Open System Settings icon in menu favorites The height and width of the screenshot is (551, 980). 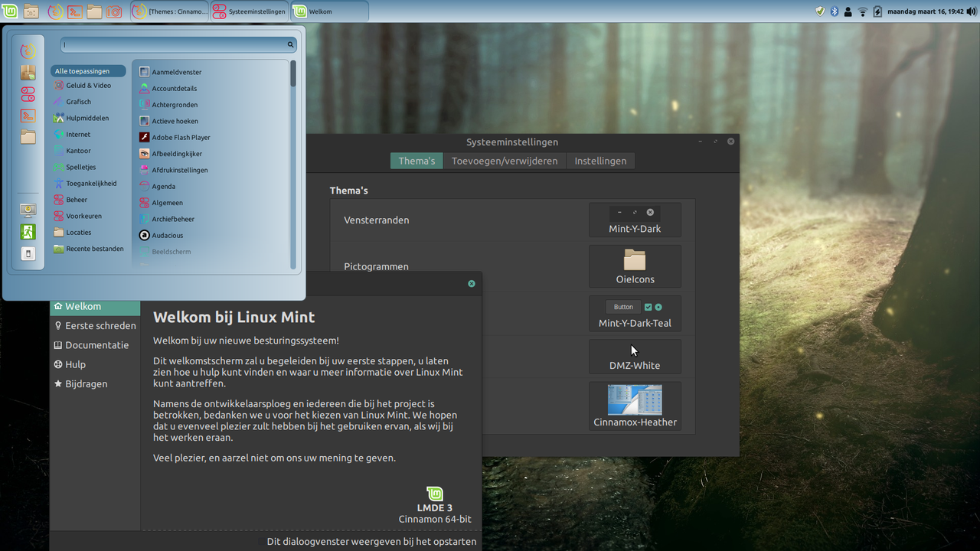point(28,94)
